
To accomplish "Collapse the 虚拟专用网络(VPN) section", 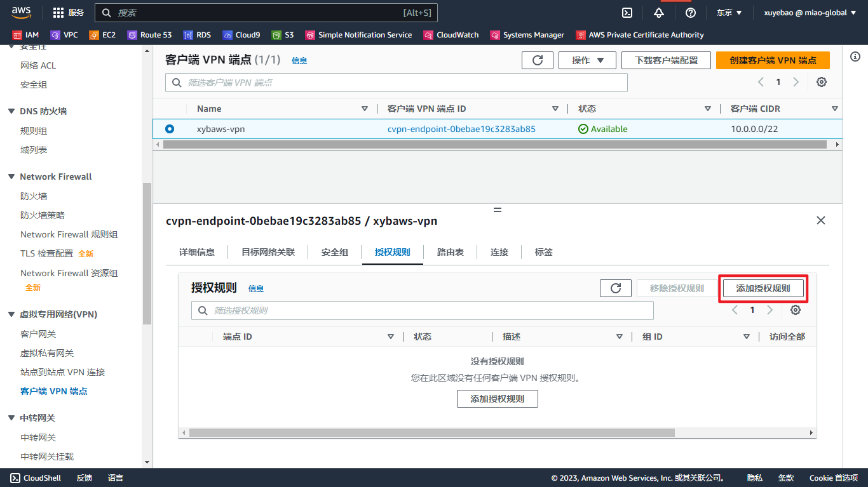I will [x=11, y=314].
